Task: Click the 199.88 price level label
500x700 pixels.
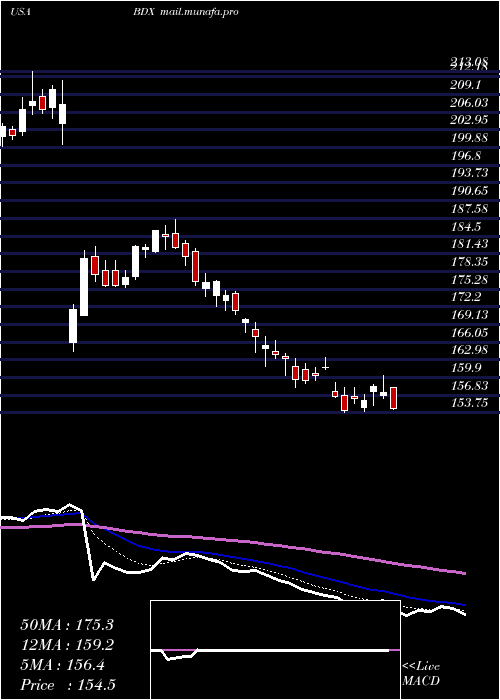Action: 469,138
